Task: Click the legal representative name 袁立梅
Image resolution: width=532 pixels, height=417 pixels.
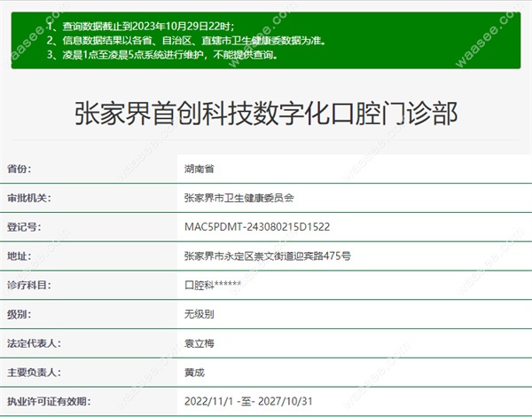Action: click(200, 344)
